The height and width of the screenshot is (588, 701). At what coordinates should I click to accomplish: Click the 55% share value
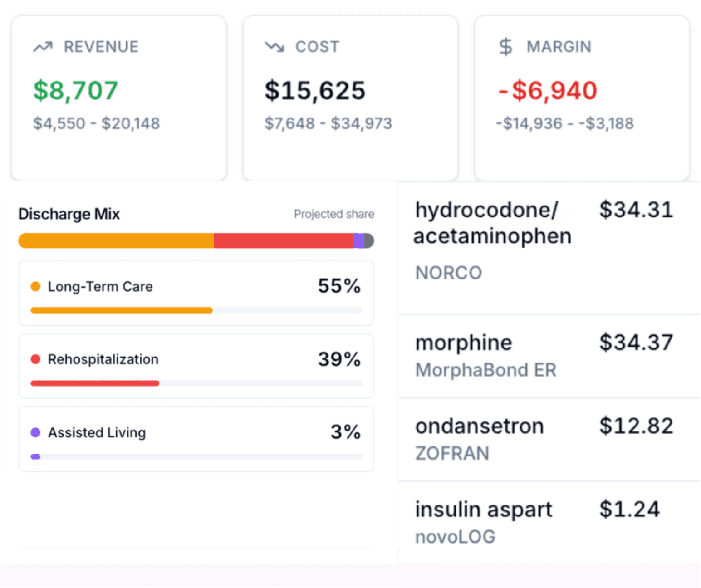point(339,286)
